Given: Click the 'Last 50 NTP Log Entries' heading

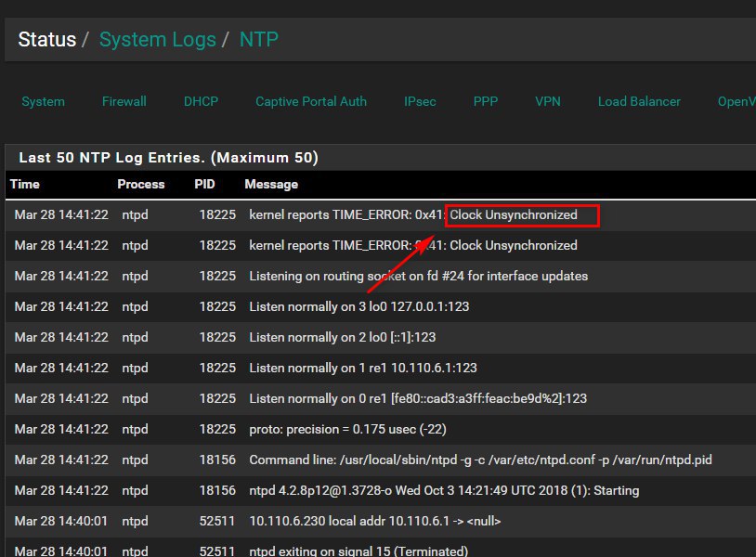Looking at the screenshot, I should pyautogui.click(x=168, y=158).
